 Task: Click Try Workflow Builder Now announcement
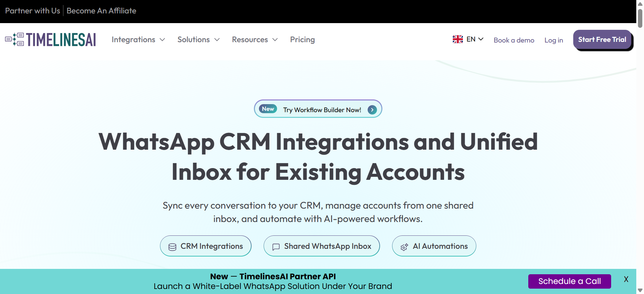pos(318,109)
